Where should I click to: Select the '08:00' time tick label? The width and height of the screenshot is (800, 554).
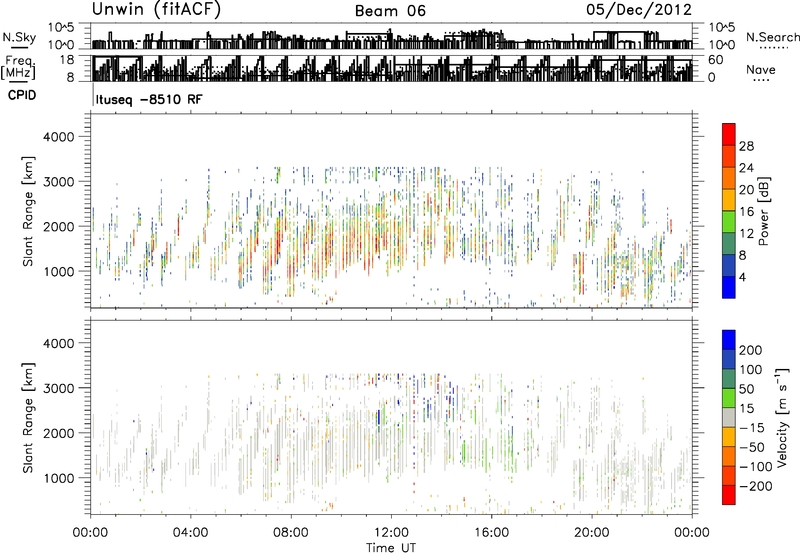pyautogui.click(x=291, y=533)
